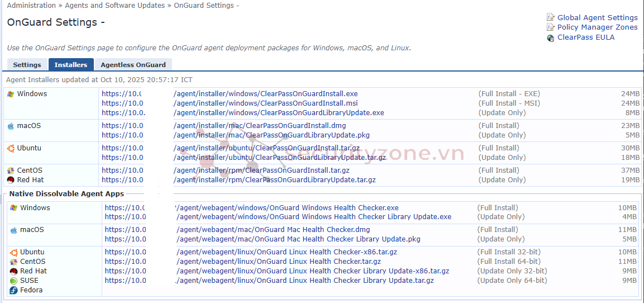The width and height of the screenshot is (644, 303).
Task: Open the Agentless OnGuard tab
Action: click(x=133, y=65)
